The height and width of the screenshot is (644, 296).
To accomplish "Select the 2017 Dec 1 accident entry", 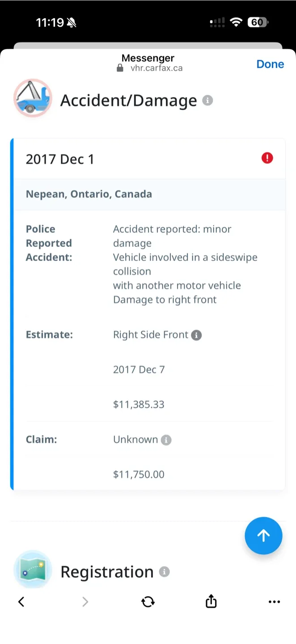I will pos(60,159).
